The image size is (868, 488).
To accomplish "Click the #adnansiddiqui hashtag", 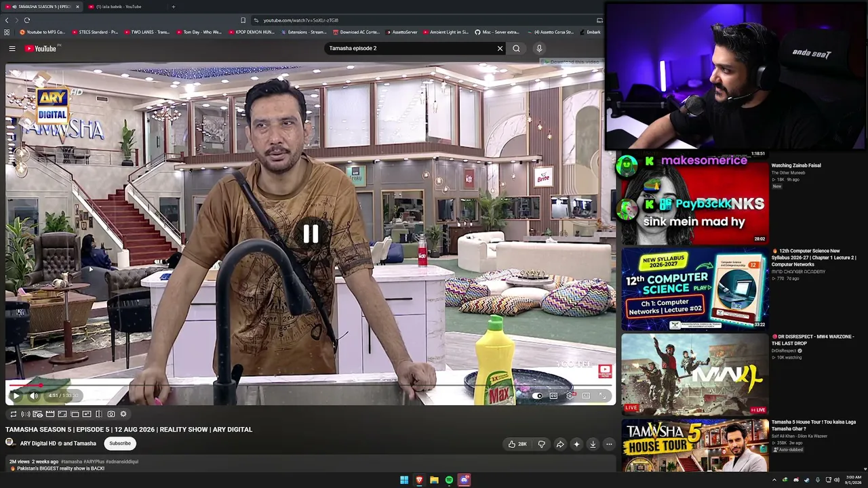I will coord(122,462).
